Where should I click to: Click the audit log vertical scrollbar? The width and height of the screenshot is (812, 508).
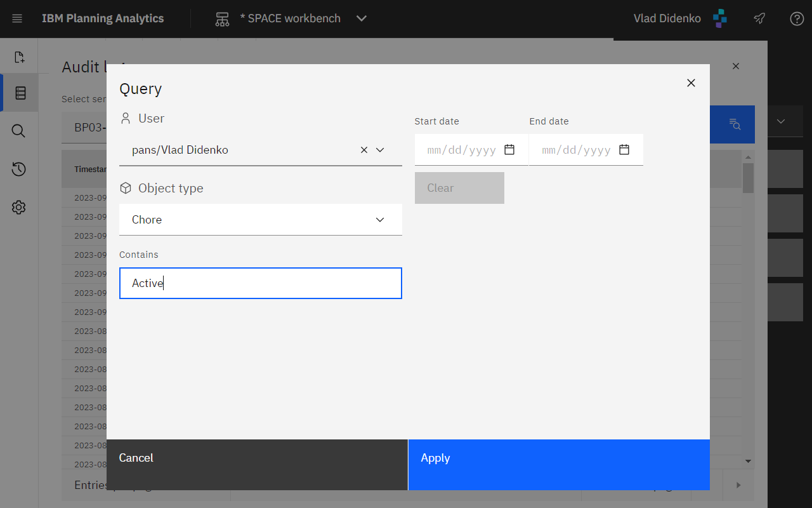[748, 178]
